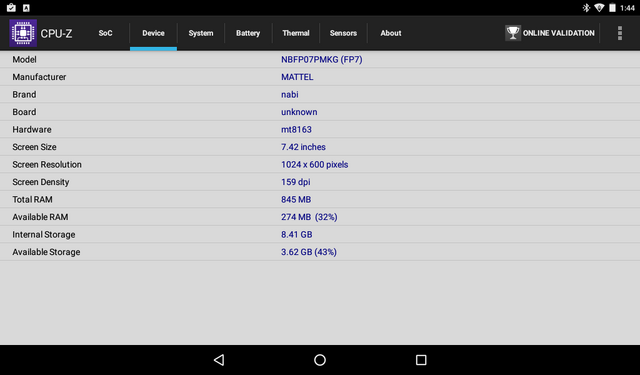
Task: Select the 7.42 inches value
Action: pos(303,147)
